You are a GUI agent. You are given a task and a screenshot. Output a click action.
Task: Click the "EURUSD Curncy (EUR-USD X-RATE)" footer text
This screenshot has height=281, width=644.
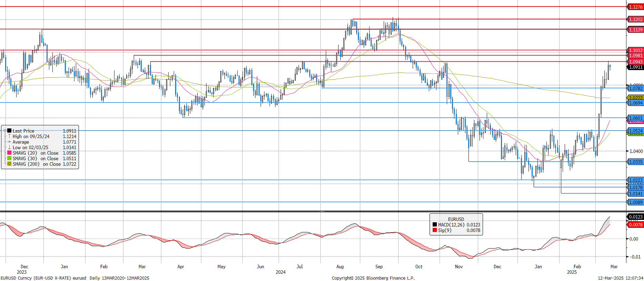(36, 278)
